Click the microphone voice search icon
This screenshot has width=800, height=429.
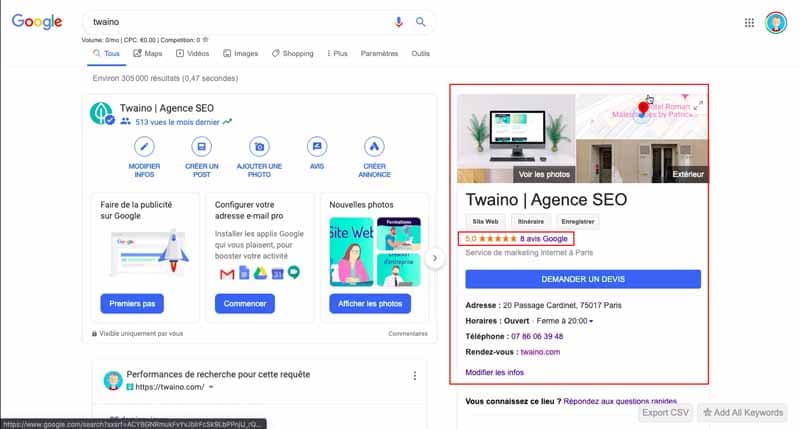coord(398,22)
